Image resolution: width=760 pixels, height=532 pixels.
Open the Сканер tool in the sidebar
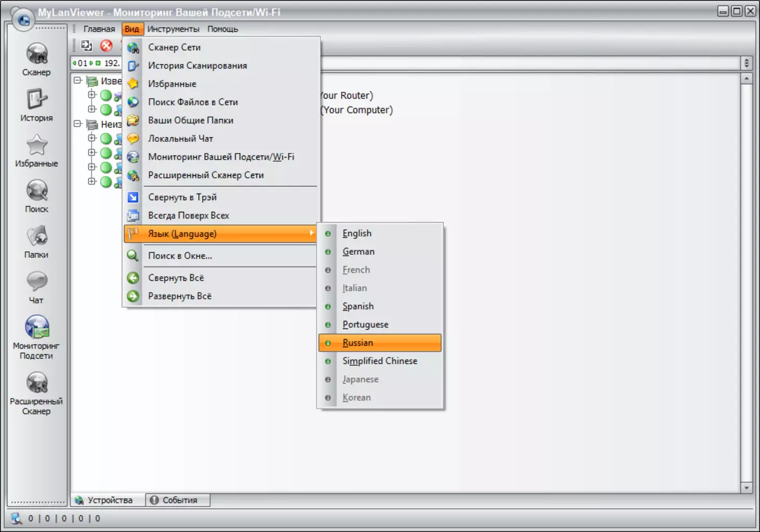pos(37,59)
